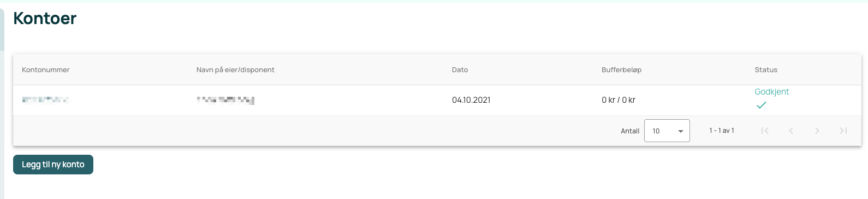Click the checkmark icon under Godkjent

pos(762,105)
